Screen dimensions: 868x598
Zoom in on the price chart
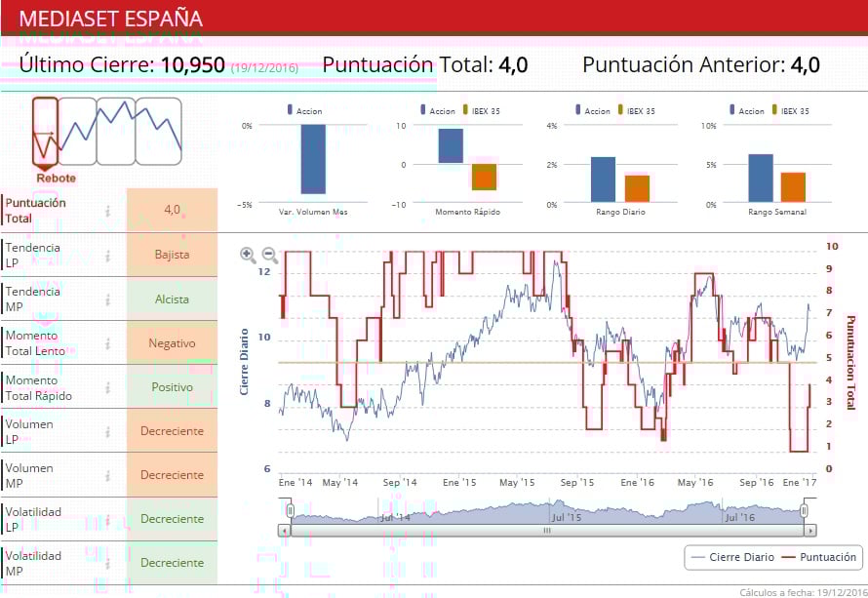pyautogui.click(x=248, y=255)
